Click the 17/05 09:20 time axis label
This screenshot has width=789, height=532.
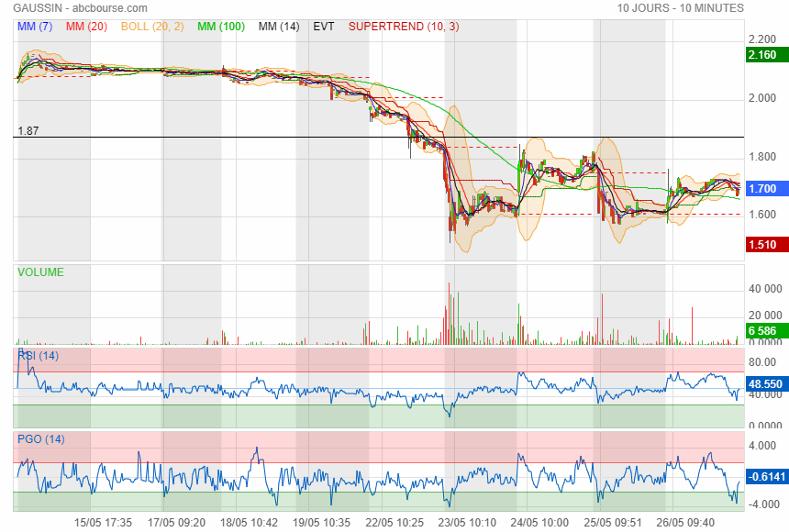pyautogui.click(x=177, y=523)
